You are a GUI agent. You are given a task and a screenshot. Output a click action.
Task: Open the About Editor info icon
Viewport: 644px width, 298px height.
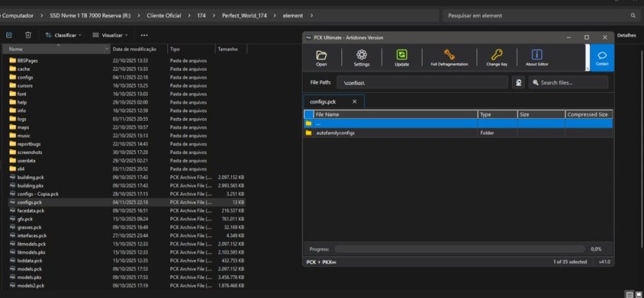coord(536,57)
